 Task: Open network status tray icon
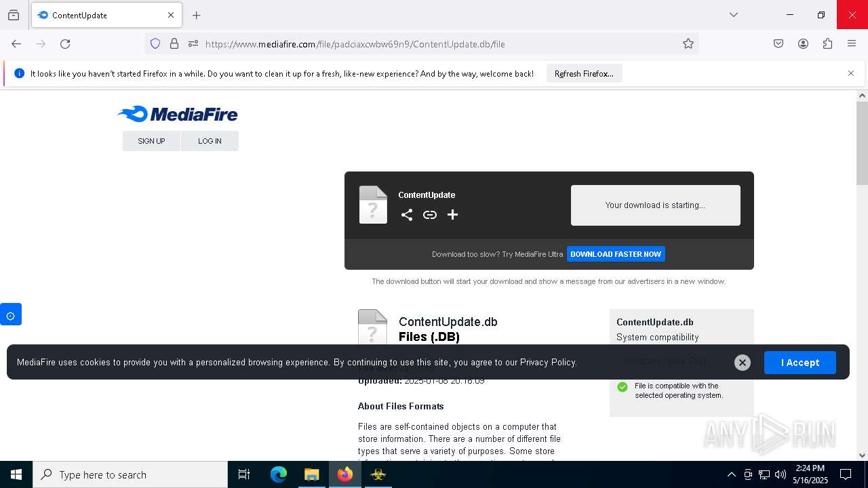click(x=764, y=474)
